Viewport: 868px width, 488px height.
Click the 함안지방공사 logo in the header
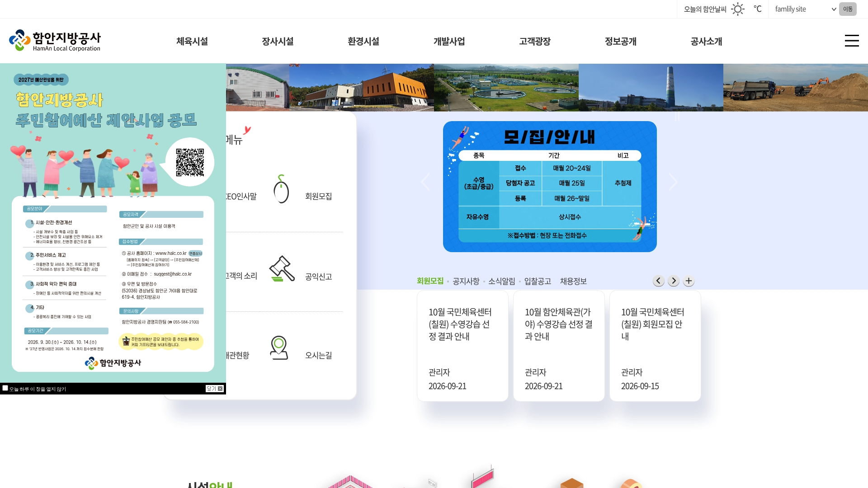tap(55, 41)
